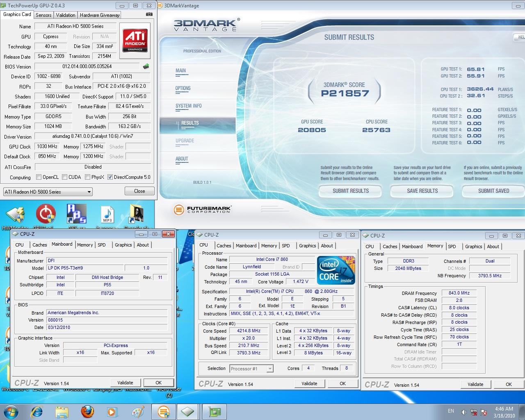Open the Action Center flag tray icon
Image resolution: width=525 pixels, height=420 pixels.
(484, 412)
